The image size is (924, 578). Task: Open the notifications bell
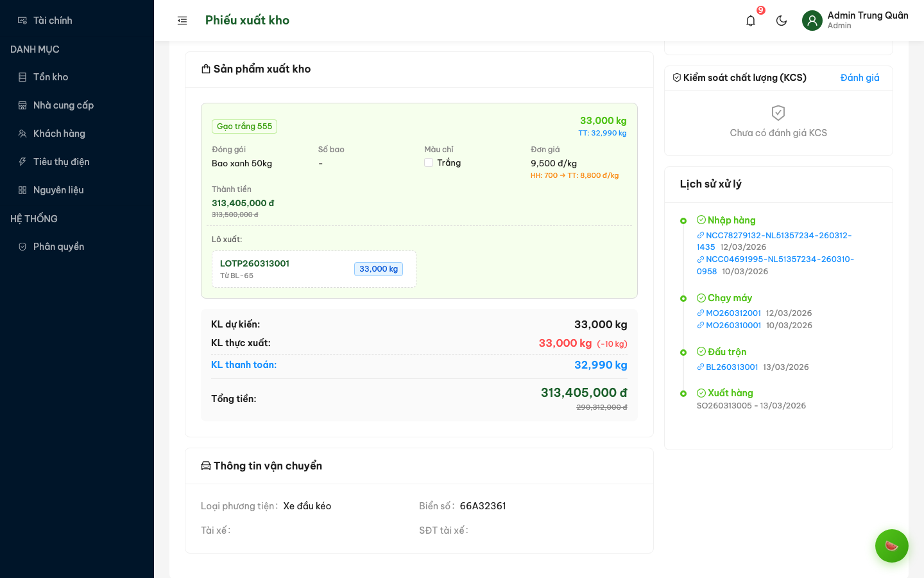click(x=751, y=21)
